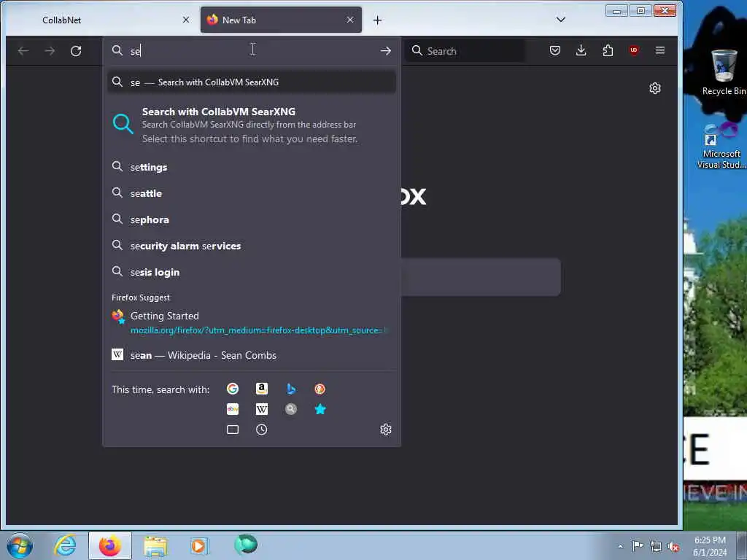Launch Internet Explorer from the taskbar
This screenshot has width=747, height=560.
[x=65, y=545]
